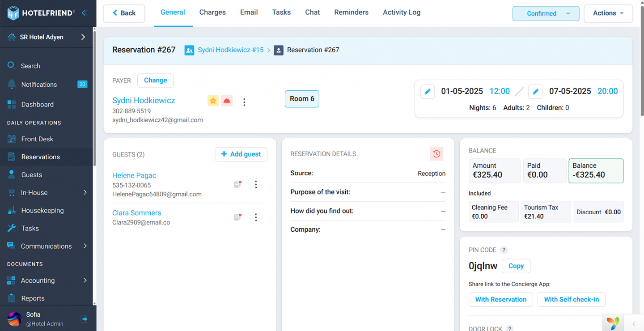This screenshot has width=644, height=331.
Task: Click the Balance -€325.40 box
Action: tap(596, 171)
